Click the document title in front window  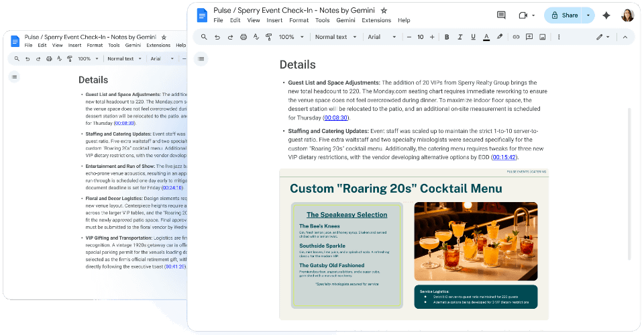tap(294, 10)
